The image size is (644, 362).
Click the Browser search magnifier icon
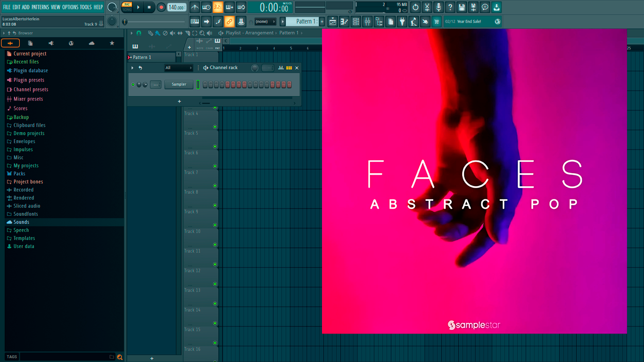(x=120, y=357)
